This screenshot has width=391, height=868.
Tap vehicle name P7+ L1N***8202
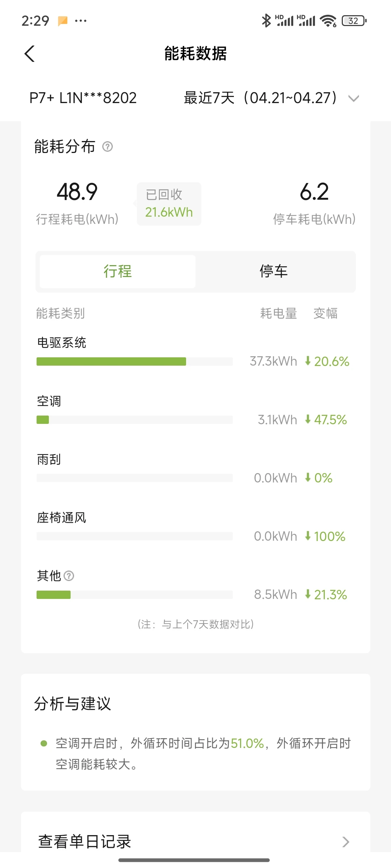point(83,98)
